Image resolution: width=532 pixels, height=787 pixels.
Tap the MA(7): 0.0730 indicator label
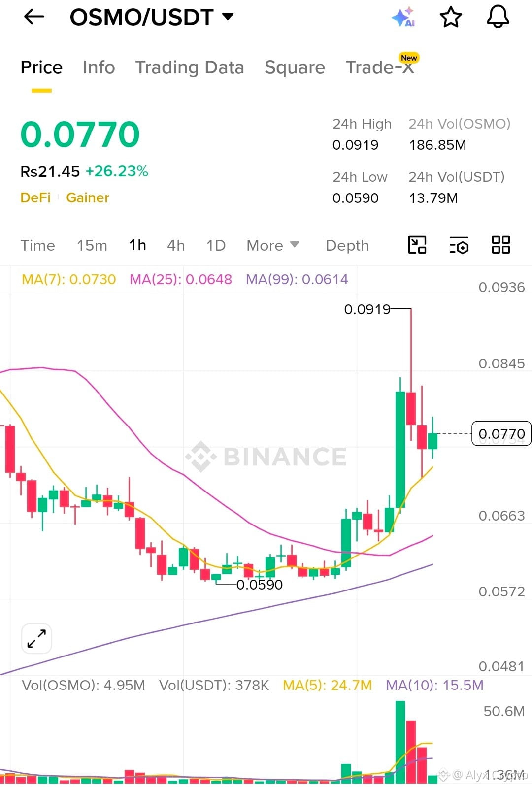(x=69, y=279)
